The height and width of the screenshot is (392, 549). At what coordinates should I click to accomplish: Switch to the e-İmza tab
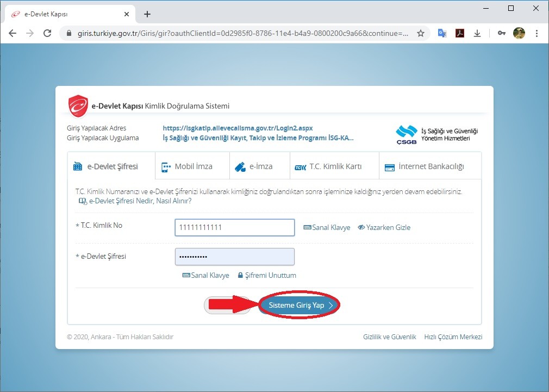pyautogui.click(x=260, y=166)
